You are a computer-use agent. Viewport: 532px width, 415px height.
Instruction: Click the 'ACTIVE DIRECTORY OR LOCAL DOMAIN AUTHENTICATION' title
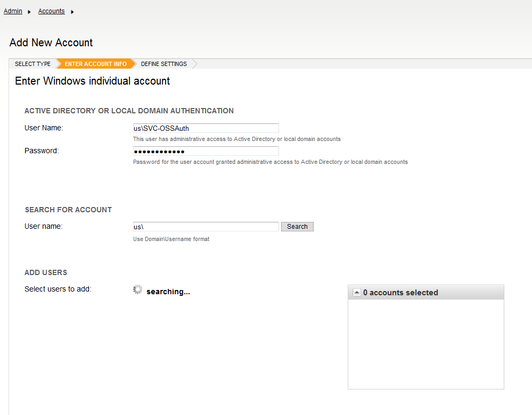tap(129, 111)
